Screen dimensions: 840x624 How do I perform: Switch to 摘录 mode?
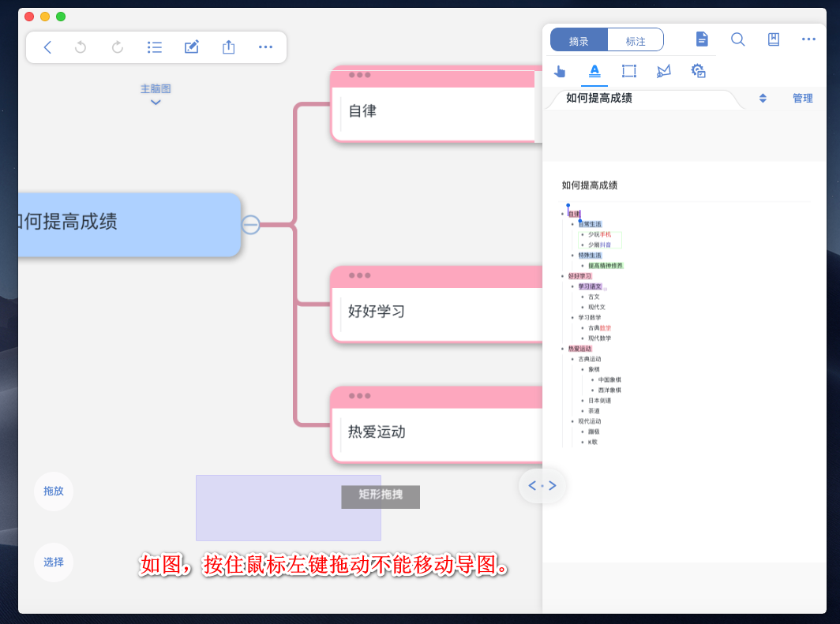tap(579, 40)
